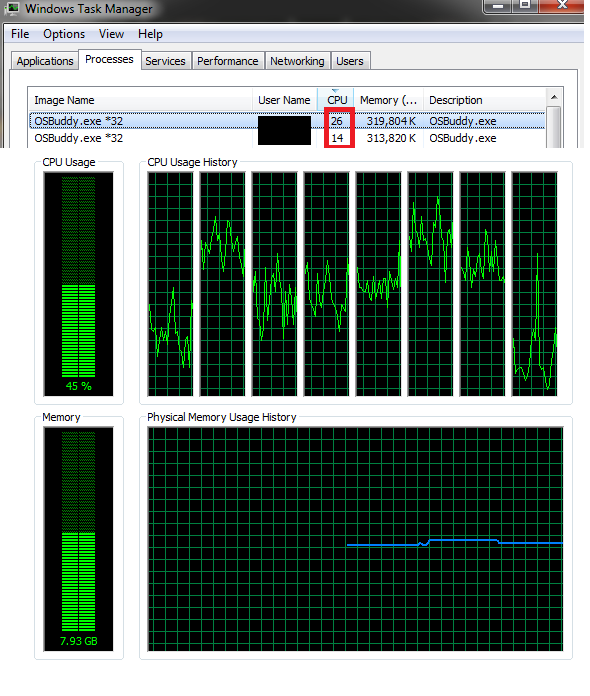590x696 pixels.
Task: Select OSBuddy.exe process using 319,804 K
Action: tap(287, 121)
